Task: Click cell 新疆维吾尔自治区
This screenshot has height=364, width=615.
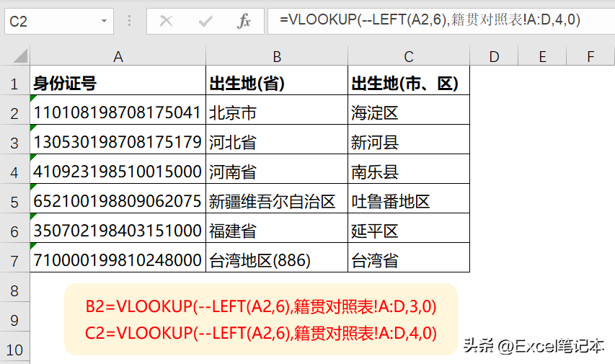Action: [x=277, y=198]
